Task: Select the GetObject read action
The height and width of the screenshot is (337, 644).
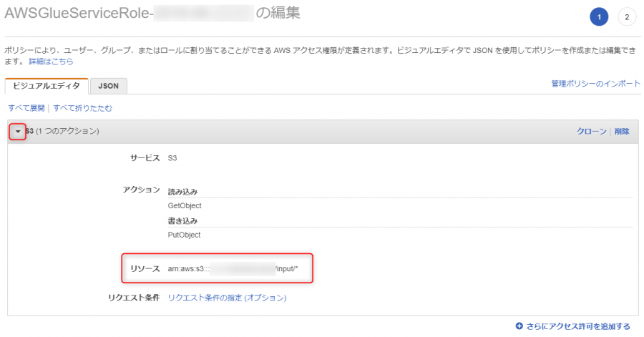Action: 185,205
